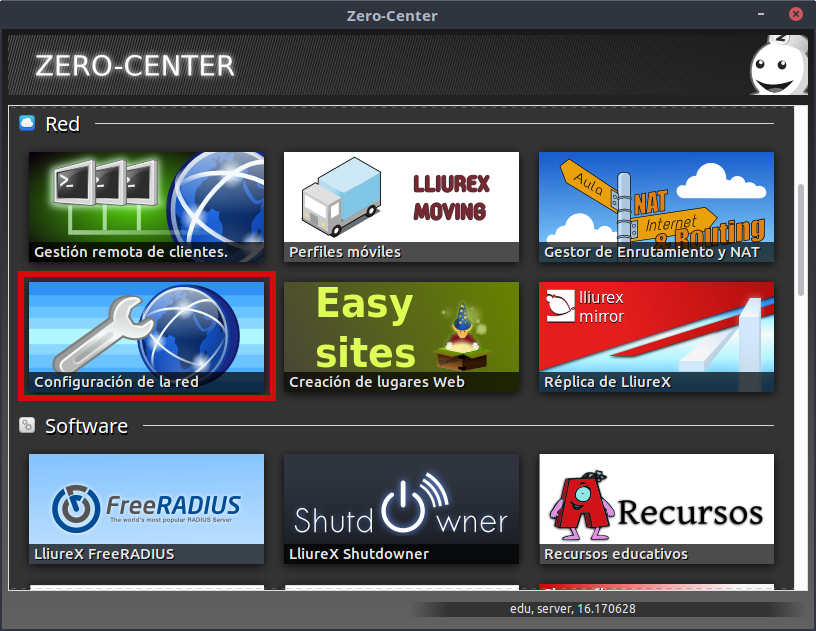Select the Red section header
This screenshot has height=631, width=816.
pyautogui.click(x=62, y=124)
